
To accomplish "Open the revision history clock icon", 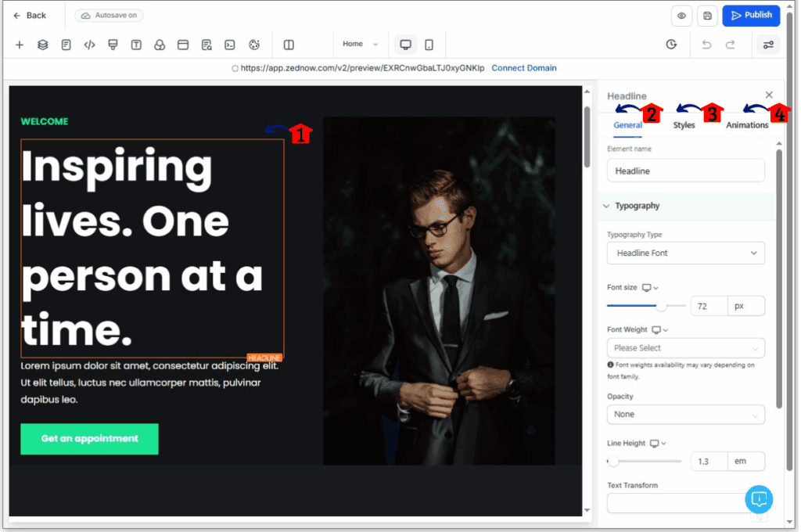I will tap(671, 45).
